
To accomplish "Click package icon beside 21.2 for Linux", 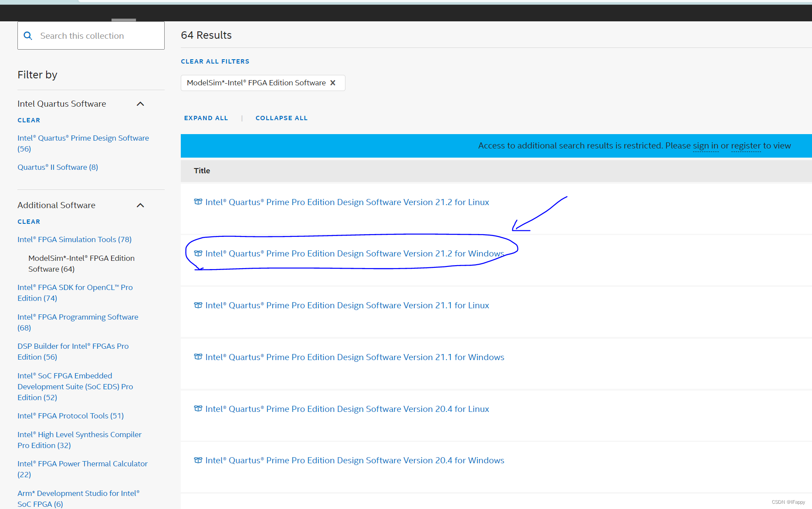I will (x=198, y=202).
